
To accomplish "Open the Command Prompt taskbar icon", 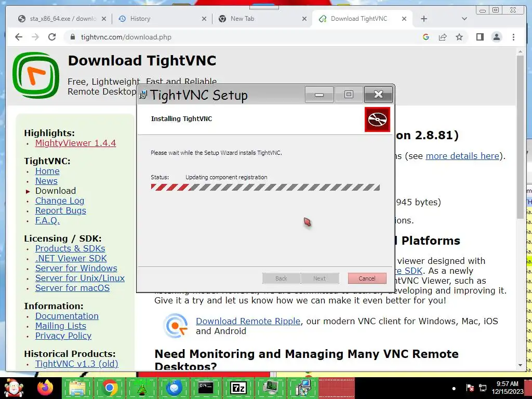I will (206, 388).
